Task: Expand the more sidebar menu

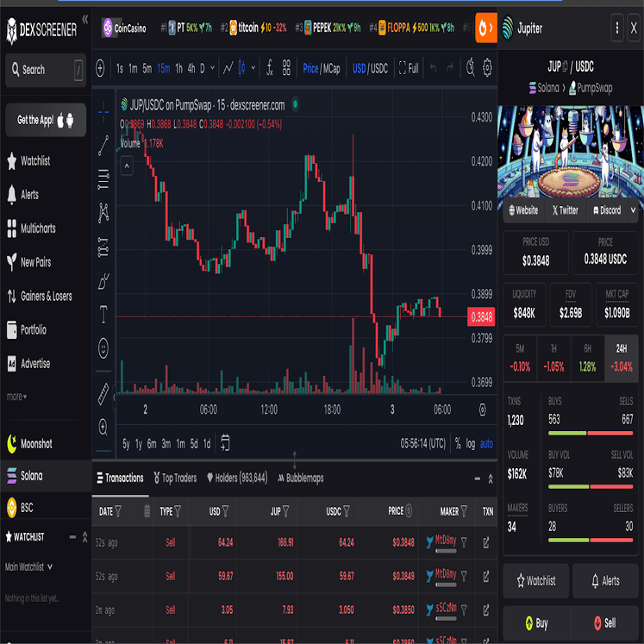Action: tap(17, 397)
